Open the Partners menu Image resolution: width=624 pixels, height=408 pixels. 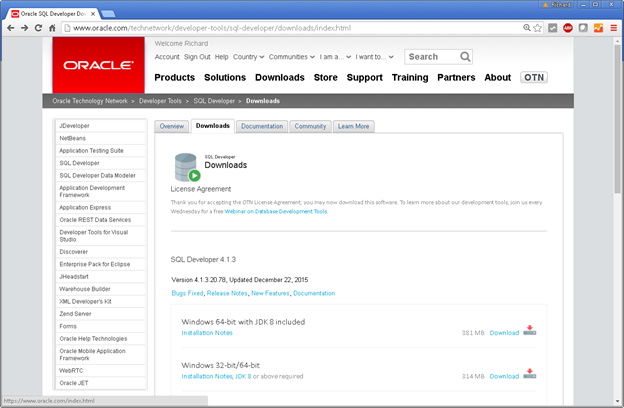pos(456,78)
